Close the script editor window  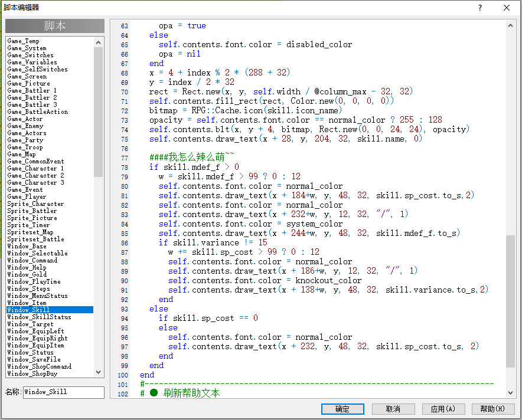pos(507,8)
